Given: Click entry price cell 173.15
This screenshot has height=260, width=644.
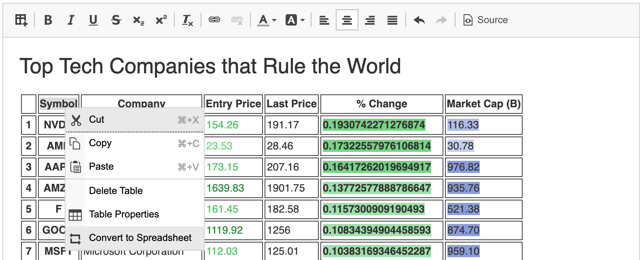Looking at the screenshot, I should 233,167.
